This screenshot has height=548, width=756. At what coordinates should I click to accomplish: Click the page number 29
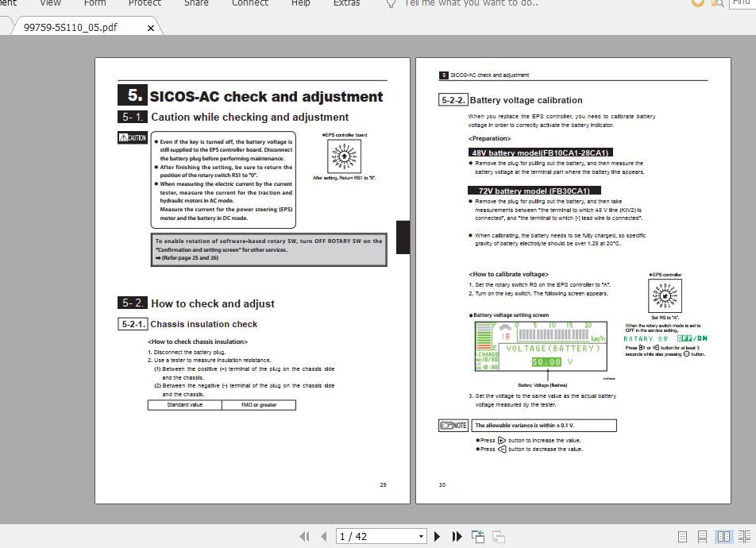384,484
